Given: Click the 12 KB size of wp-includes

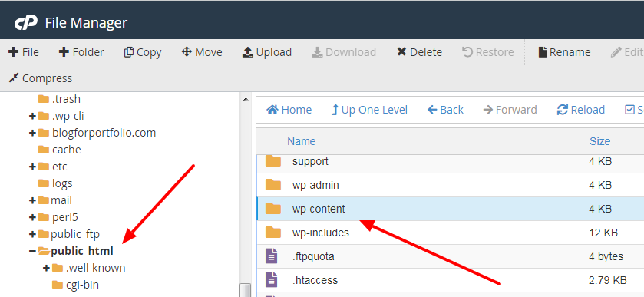Looking at the screenshot, I should 603,233.
